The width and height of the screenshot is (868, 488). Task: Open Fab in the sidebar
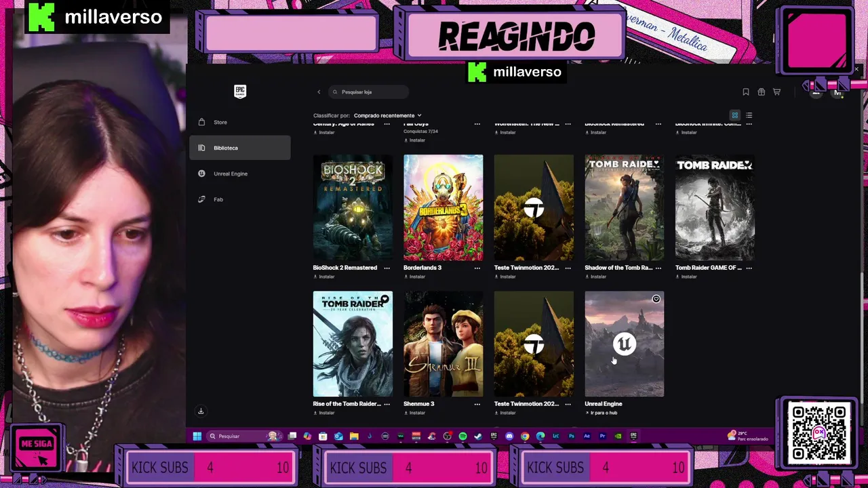coord(240,199)
